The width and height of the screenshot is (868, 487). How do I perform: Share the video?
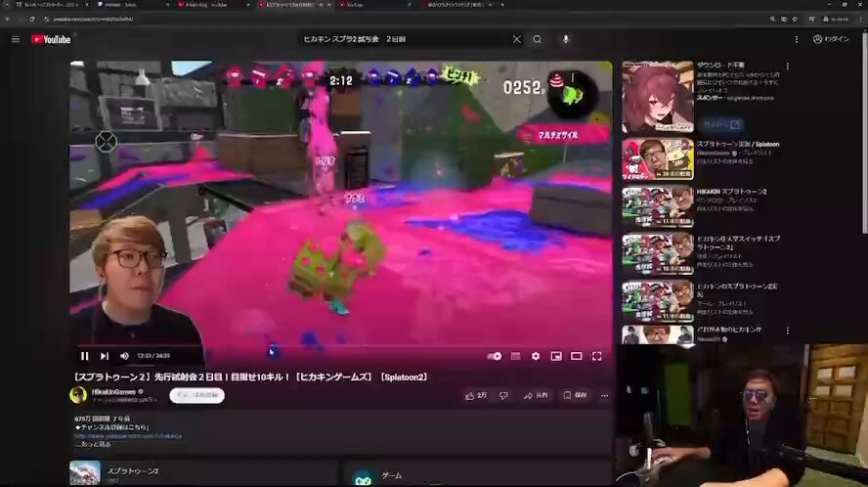coord(536,396)
